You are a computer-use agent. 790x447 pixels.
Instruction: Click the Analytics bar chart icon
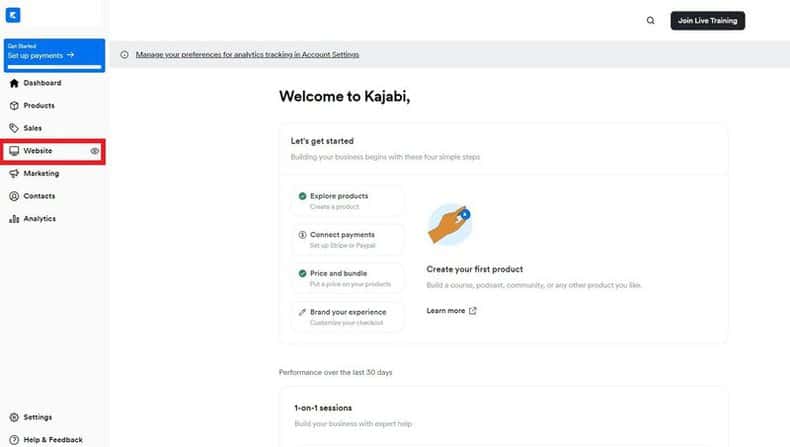click(14, 219)
